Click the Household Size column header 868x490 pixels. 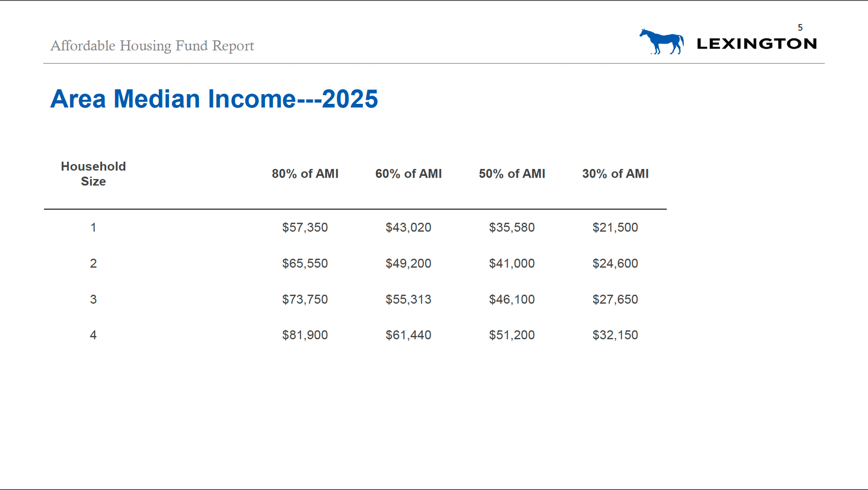[x=93, y=174]
